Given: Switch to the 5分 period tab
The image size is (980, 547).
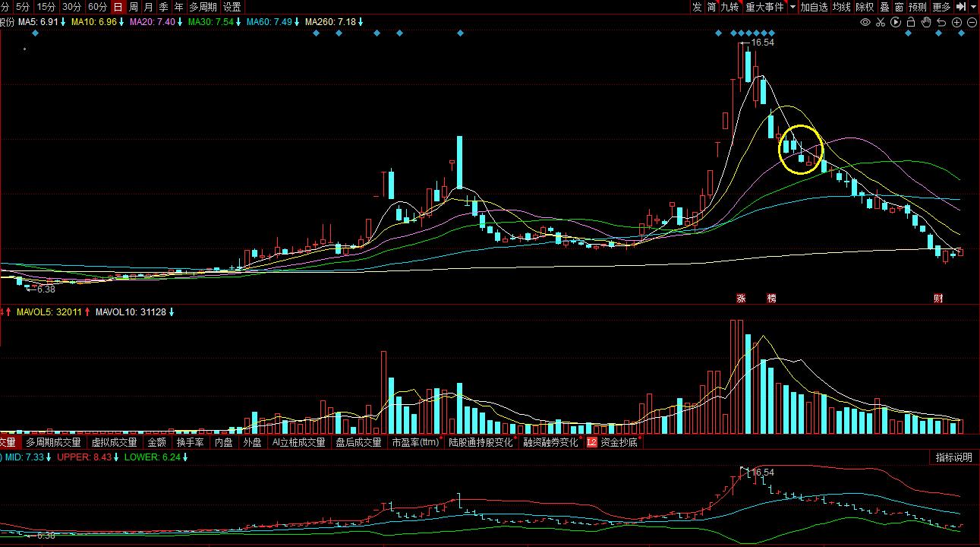Looking at the screenshot, I should coord(23,7).
